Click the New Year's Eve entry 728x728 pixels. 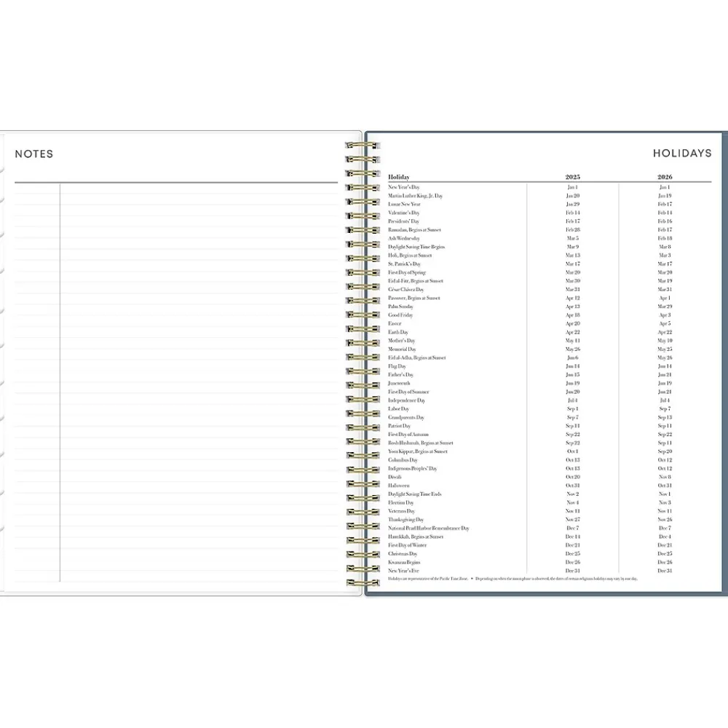[403, 571]
